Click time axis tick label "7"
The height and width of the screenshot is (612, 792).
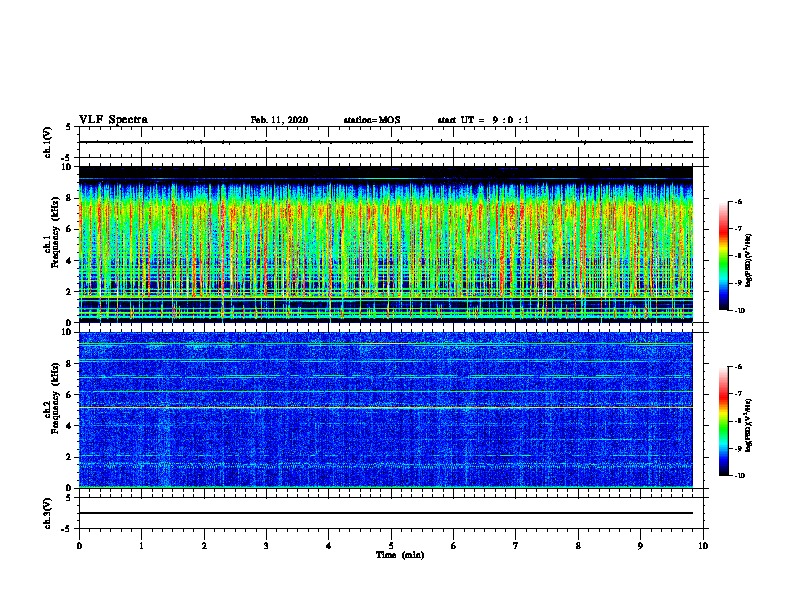pyautogui.click(x=516, y=546)
